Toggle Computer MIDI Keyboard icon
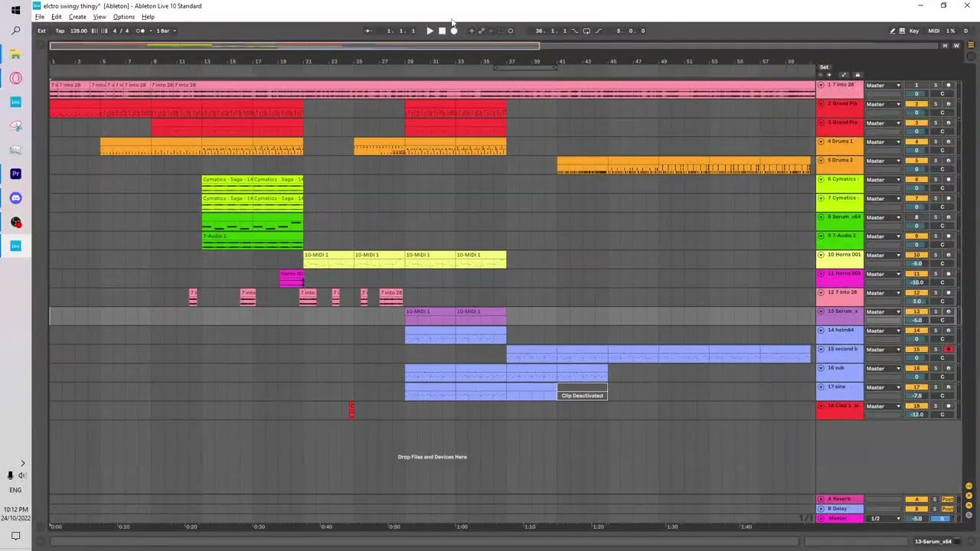 (902, 31)
